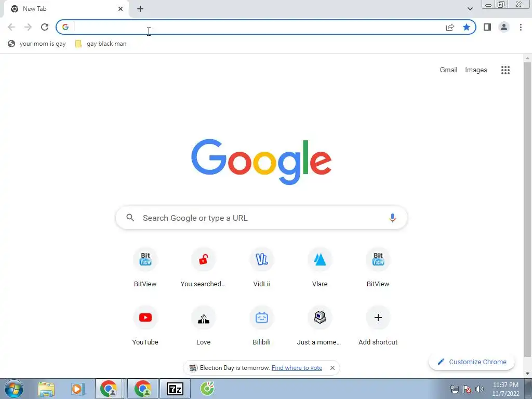Launch Windows Media Player from the taskbar

coord(77,389)
